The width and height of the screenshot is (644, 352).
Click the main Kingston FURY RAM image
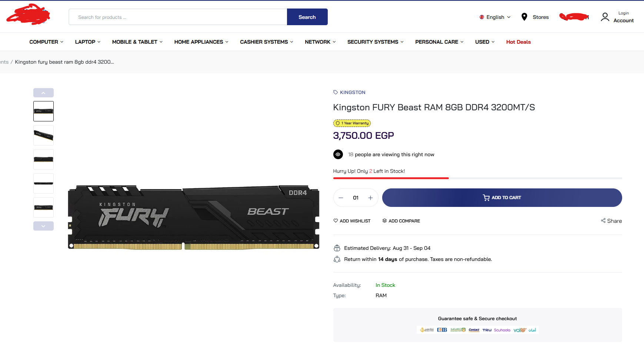point(194,217)
